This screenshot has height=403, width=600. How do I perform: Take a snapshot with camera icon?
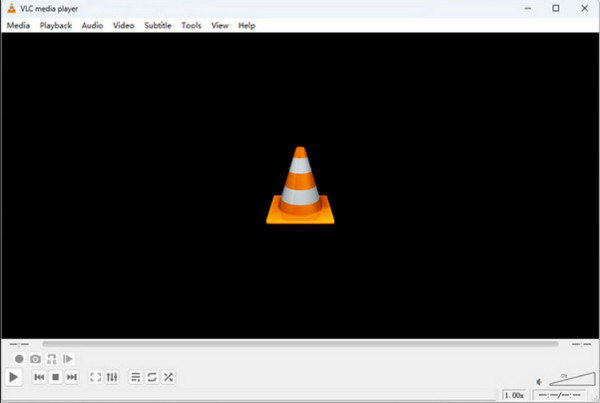tap(35, 359)
